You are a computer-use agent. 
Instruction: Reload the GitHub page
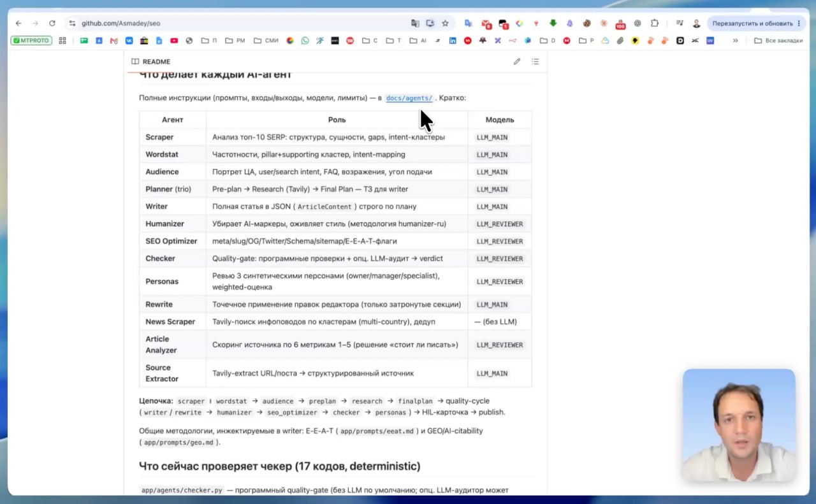(52, 23)
